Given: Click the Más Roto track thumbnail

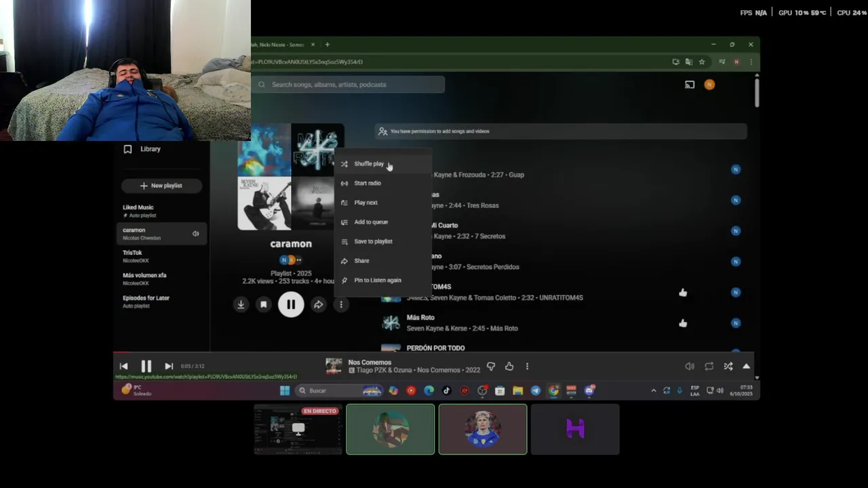Looking at the screenshot, I should [x=391, y=323].
